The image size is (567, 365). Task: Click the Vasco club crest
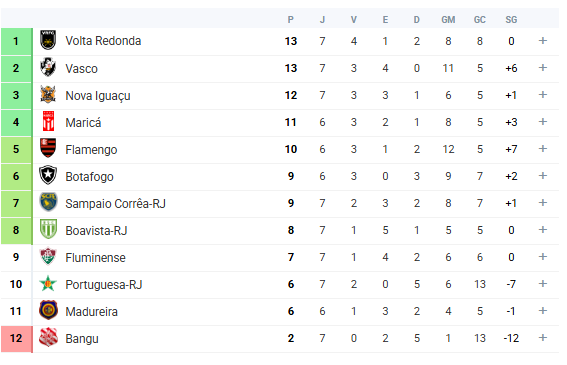coord(48,68)
